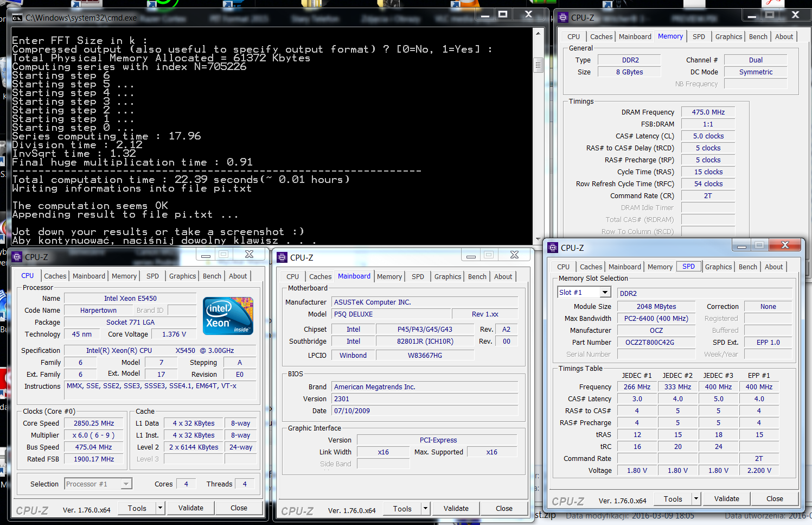Click the W83667HG LPCIO value

pyautogui.click(x=425, y=355)
